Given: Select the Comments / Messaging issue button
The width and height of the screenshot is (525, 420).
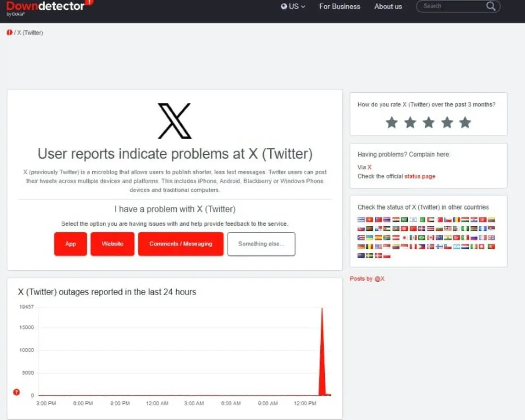Looking at the screenshot, I should click(181, 244).
